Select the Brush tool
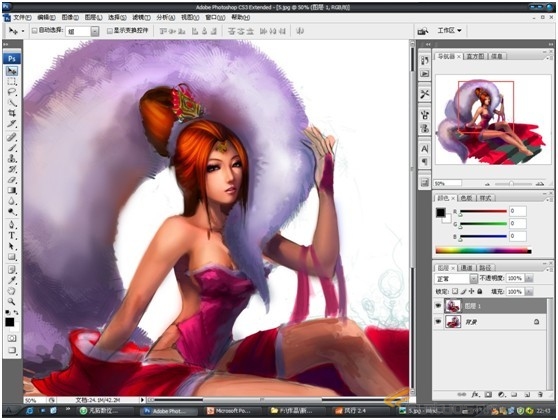558x420 pixels. pos(12,147)
